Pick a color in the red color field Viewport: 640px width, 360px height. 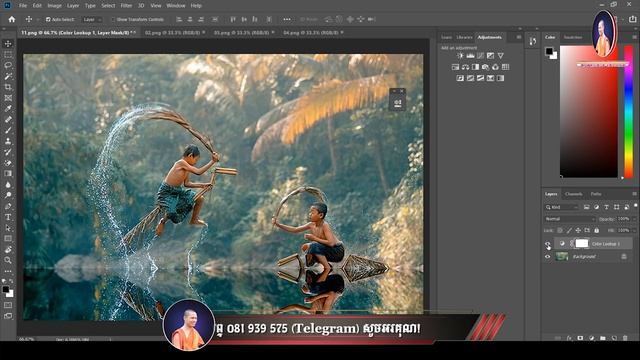[589, 111]
